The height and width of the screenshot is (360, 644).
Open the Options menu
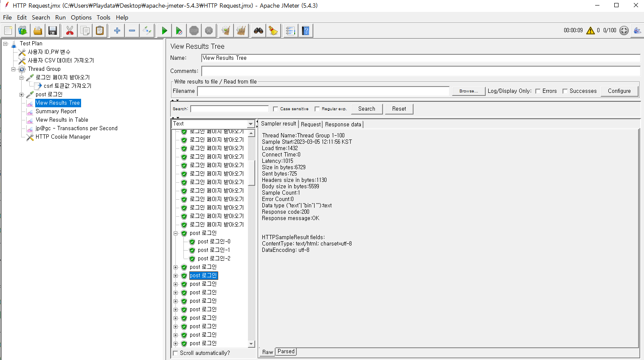click(x=81, y=17)
